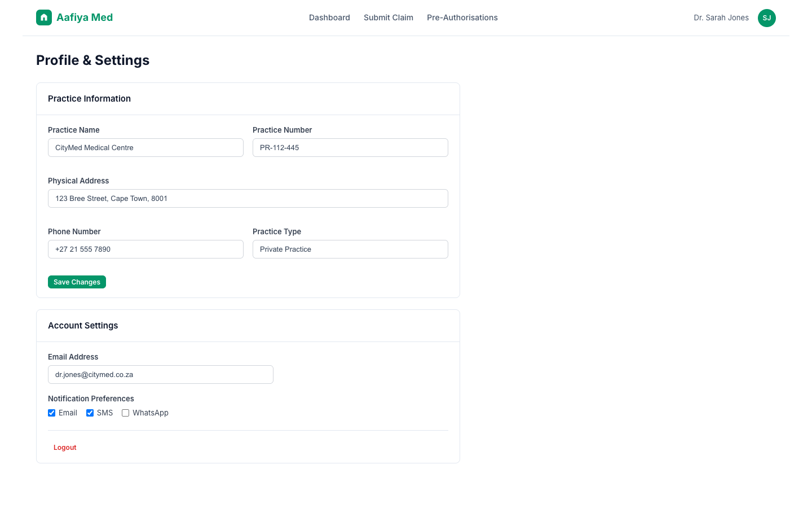812x508 pixels.
Task: Click the Notification Preferences label
Action: click(x=91, y=398)
